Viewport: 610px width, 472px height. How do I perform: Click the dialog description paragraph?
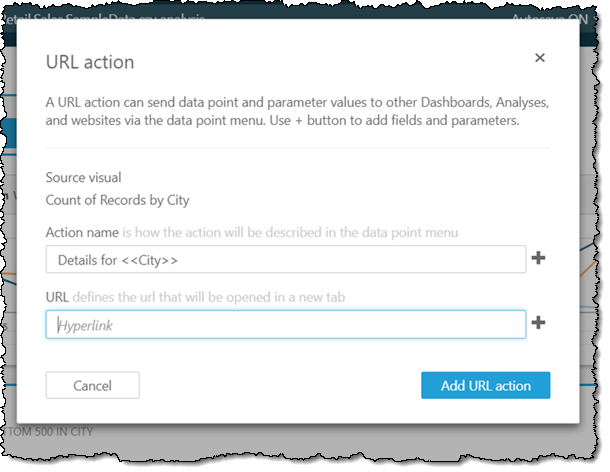click(297, 112)
